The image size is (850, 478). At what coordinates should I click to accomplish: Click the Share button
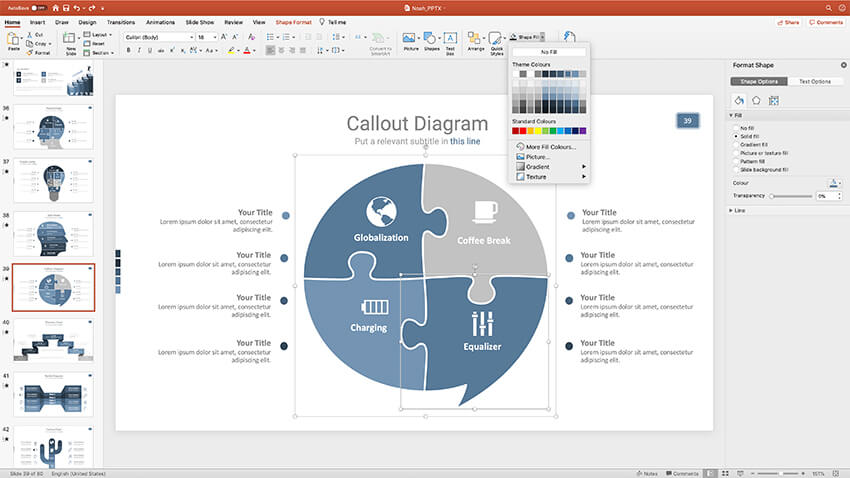tap(789, 21)
